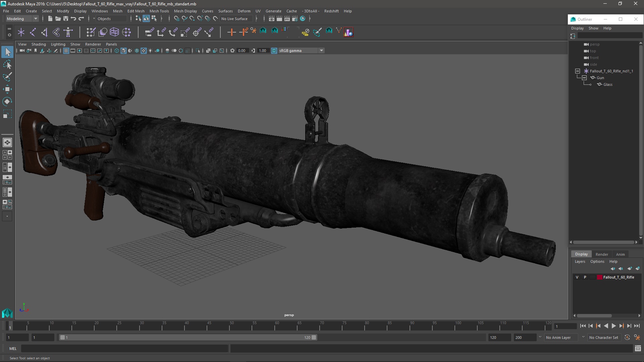Image resolution: width=644 pixels, height=362 pixels.
Task: Open the Modeling menu set dropdown
Action: pos(22,19)
